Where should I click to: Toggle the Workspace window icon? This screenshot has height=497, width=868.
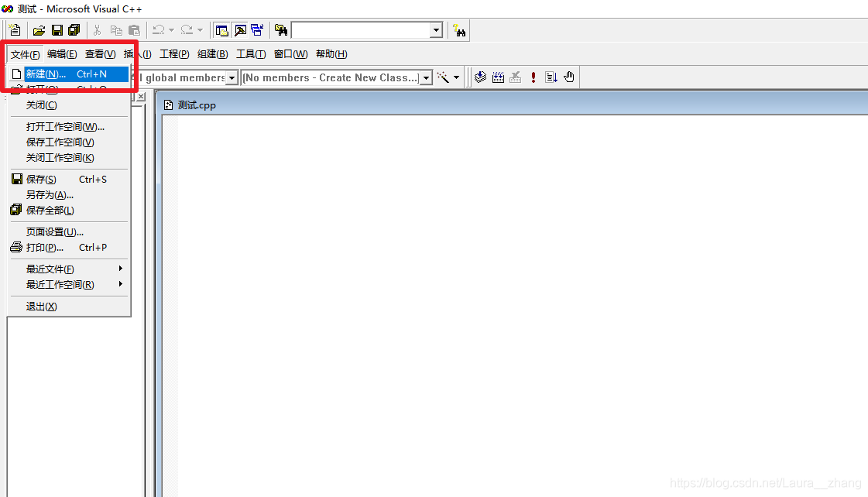pos(222,30)
